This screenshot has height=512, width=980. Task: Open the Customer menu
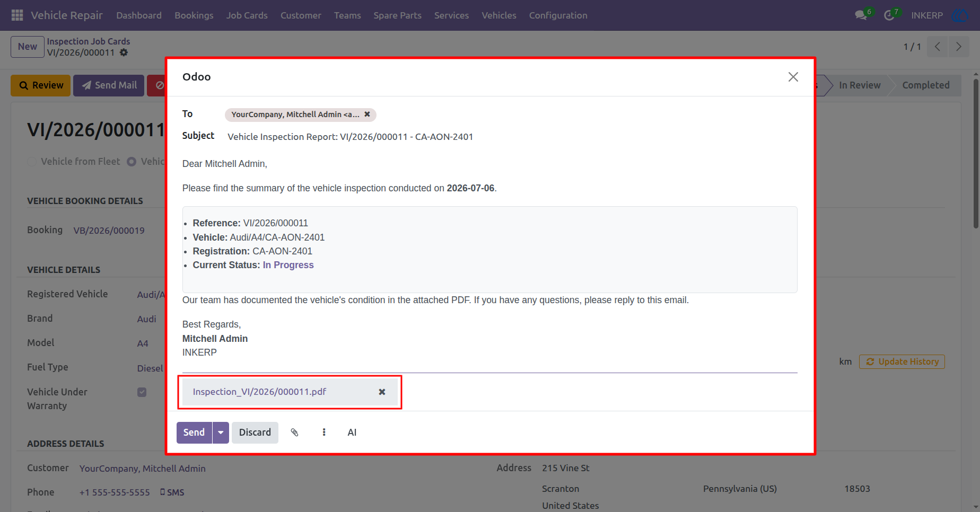[x=301, y=15]
